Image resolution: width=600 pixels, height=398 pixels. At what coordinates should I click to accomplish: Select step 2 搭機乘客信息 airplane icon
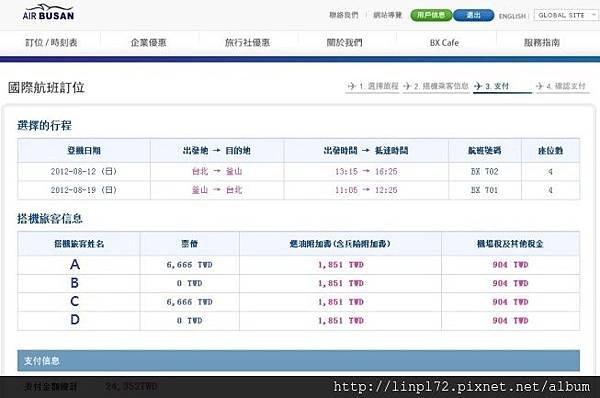[x=407, y=86]
